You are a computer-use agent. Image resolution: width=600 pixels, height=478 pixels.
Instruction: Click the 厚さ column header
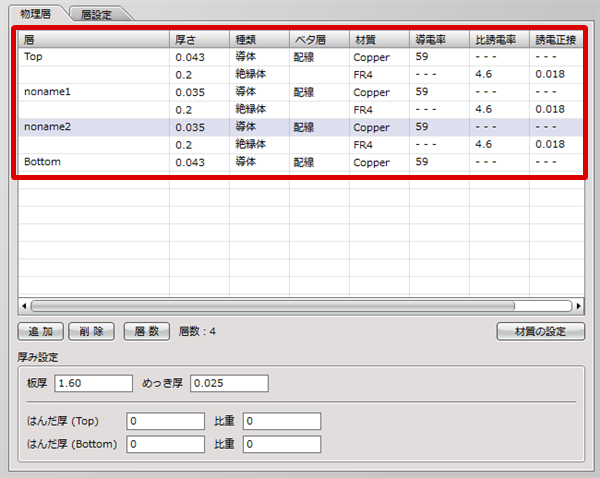coord(198,39)
